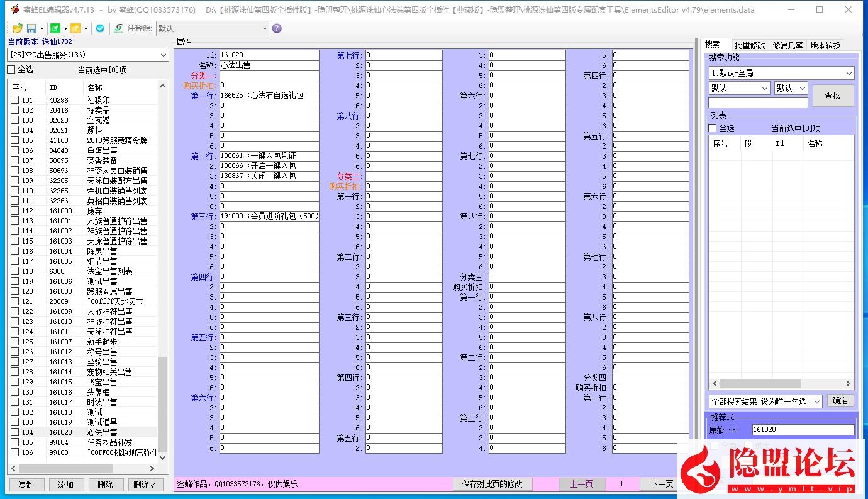
Task: Click 保存对此页的修改 button
Action: pos(492,484)
